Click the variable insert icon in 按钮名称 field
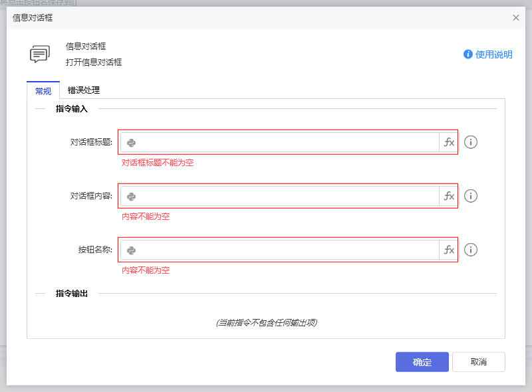 click(131, 249)
